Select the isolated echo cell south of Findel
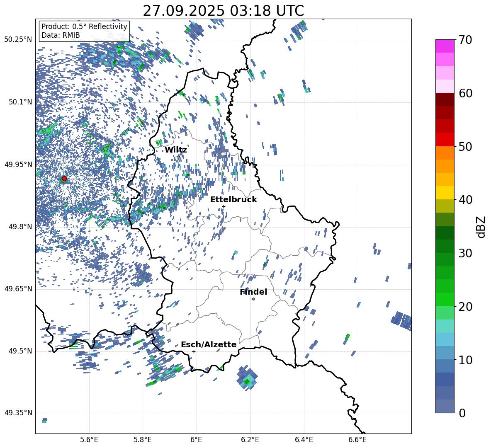Image resolution: width=491 pixels, height=448 pixels. coord(247,379)
